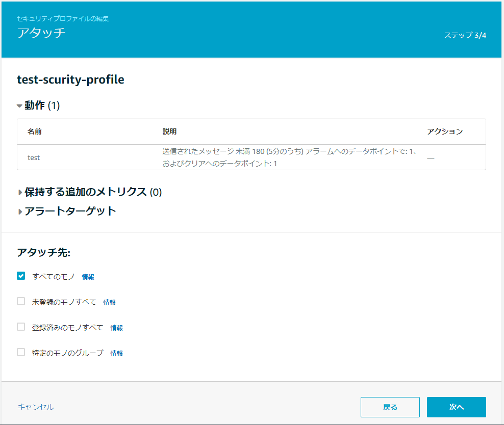Open 情報 link beside 未登録のモノすべて
Image resolution: width=504 pixels, height=425 pixels.
[109, 302]
